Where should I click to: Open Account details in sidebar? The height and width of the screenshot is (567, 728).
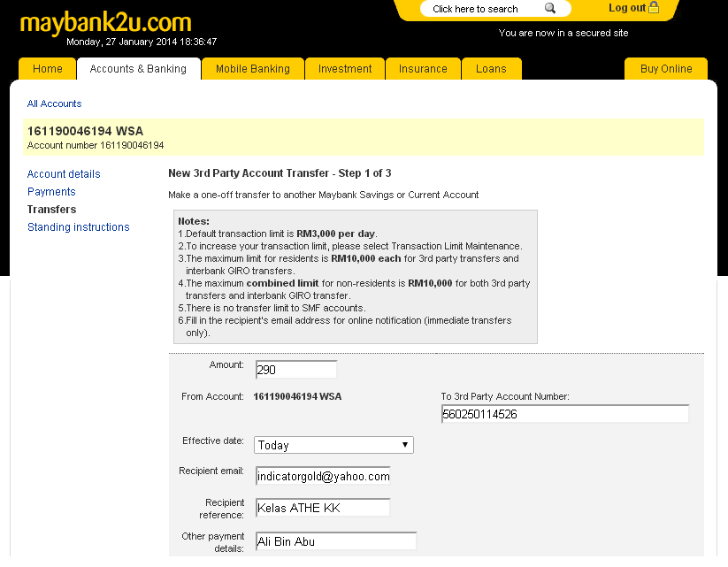click(64, 174)
